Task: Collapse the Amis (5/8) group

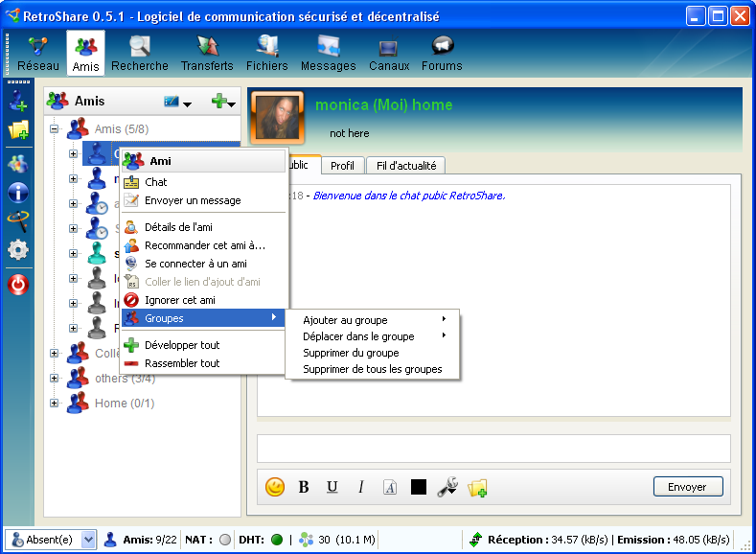Action: tap(54, 128)
